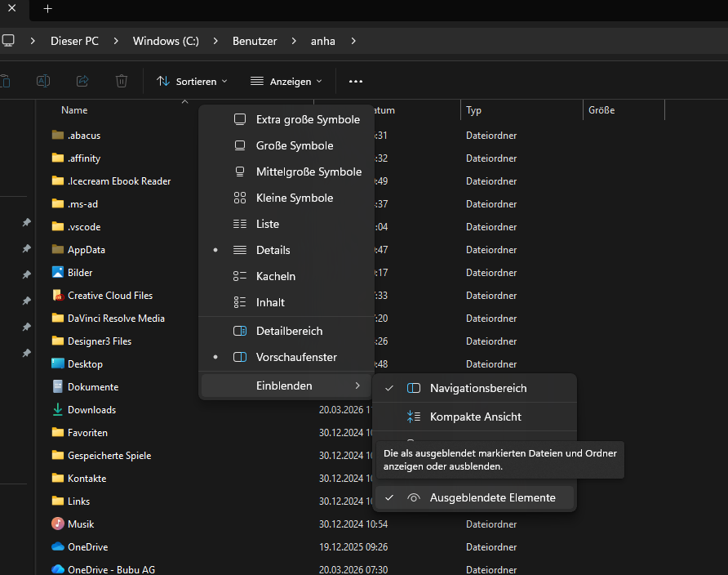Image resolution: width=728 pixels, height=575 pixels.
Task: Click the delete trash icon in toolbar
Action: click(122, 81)
